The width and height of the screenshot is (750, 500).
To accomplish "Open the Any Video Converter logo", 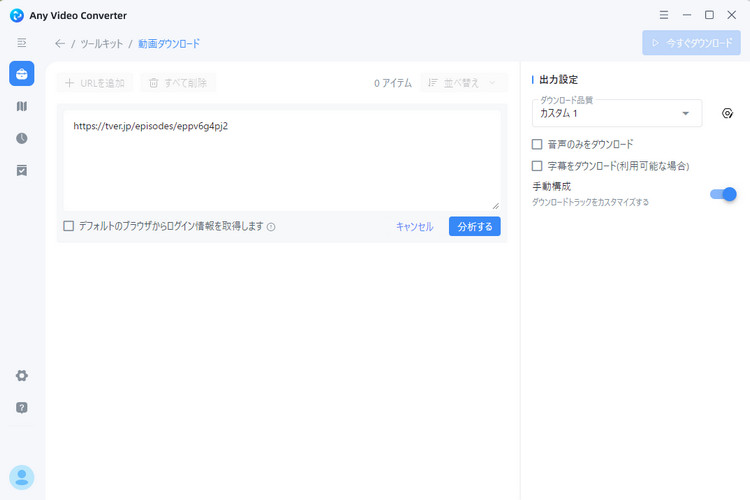I will (x=17, y=15).
